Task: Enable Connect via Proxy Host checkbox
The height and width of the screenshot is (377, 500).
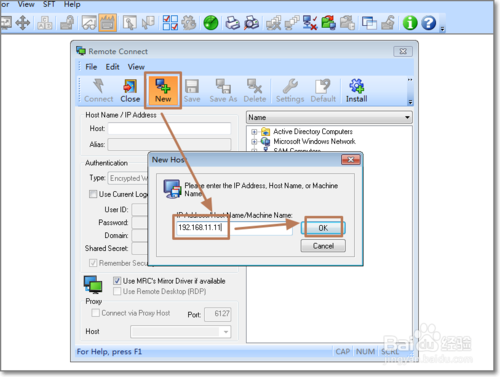Action: (96, 313)
